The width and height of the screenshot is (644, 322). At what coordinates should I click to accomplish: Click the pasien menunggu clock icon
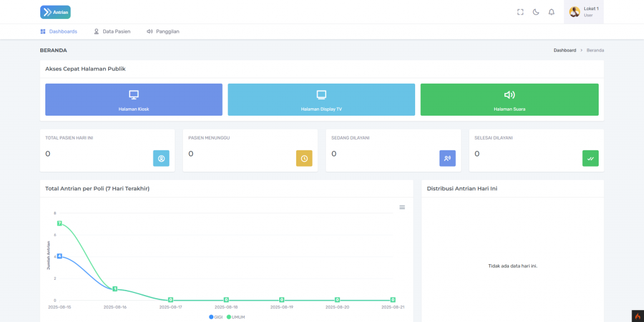304,158
